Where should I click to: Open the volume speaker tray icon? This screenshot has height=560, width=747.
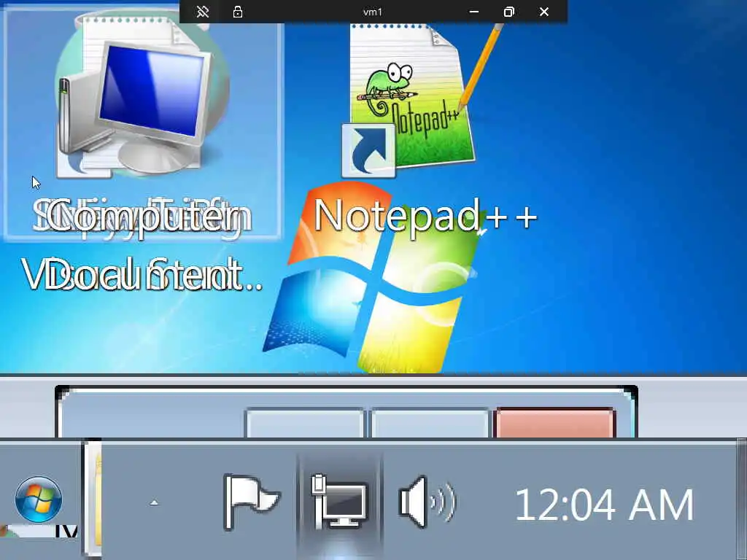click(427, 502)
